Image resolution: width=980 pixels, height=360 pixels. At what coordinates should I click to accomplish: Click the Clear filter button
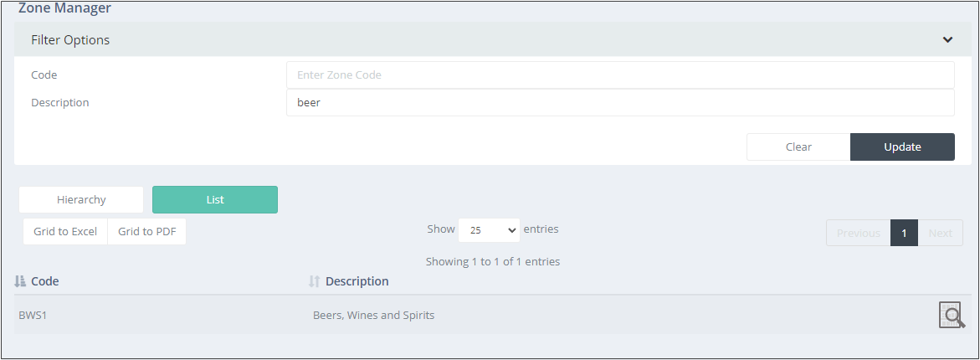click(x=798, y=147)
